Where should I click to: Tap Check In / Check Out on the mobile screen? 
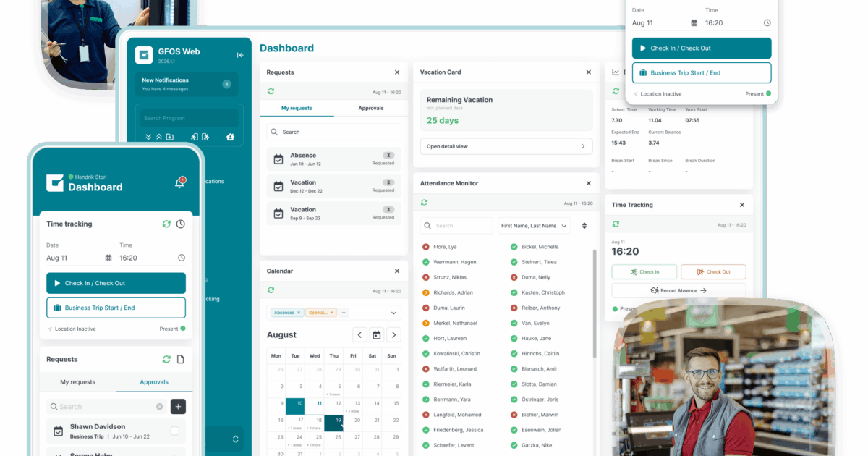click(x=116, y=283)
